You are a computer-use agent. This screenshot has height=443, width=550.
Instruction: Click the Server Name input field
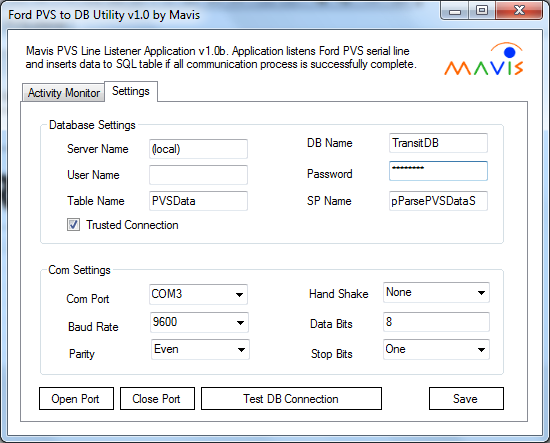pos(198,149)
